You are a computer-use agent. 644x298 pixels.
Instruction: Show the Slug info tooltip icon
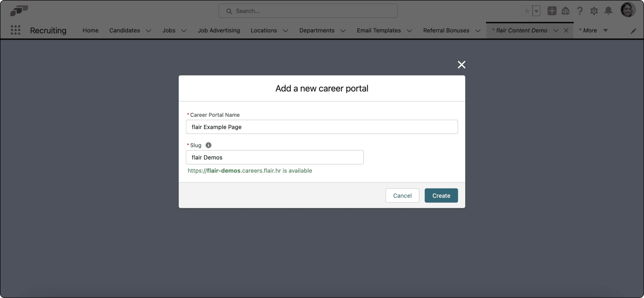(208, 145)
